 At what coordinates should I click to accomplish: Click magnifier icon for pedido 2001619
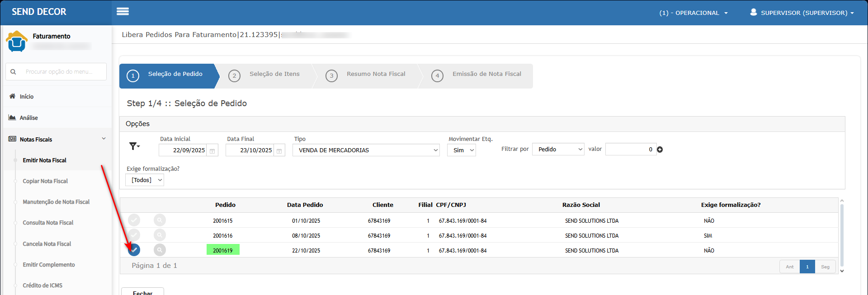tap(160, 250)
